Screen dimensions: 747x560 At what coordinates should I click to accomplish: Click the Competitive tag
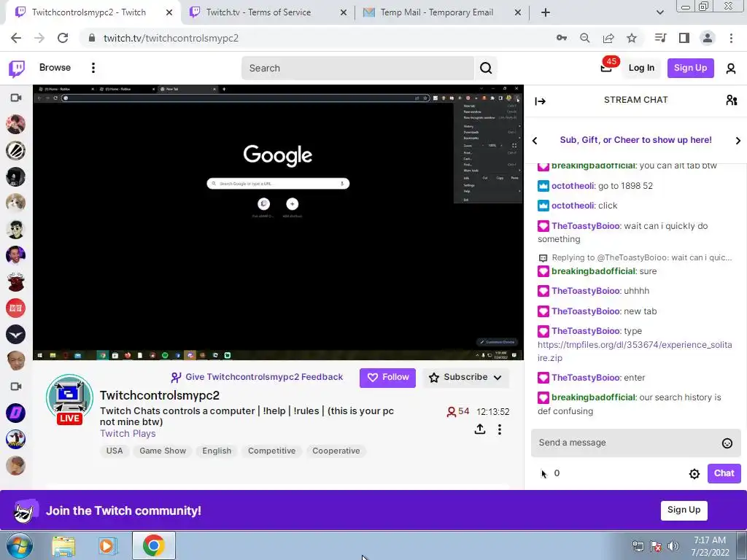coord(271,451)
